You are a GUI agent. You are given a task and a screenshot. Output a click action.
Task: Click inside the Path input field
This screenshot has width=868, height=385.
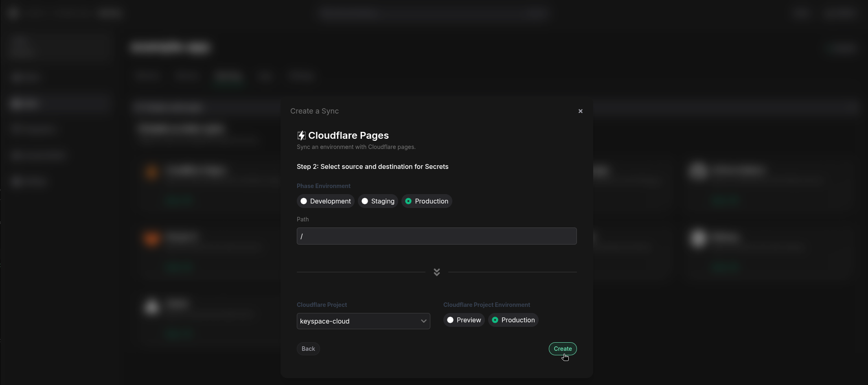(436, 236)
